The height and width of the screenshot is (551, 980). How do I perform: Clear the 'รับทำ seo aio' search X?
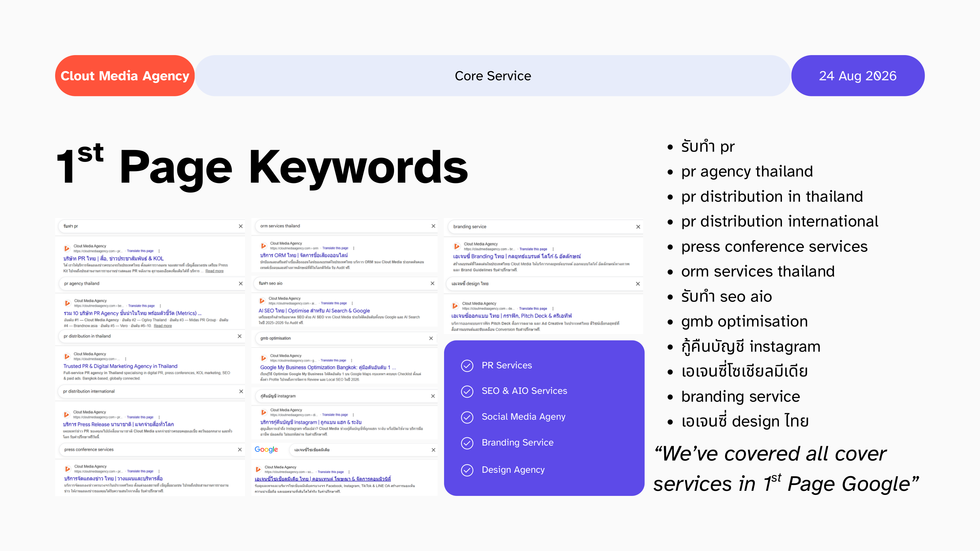(x=432, y=283)
